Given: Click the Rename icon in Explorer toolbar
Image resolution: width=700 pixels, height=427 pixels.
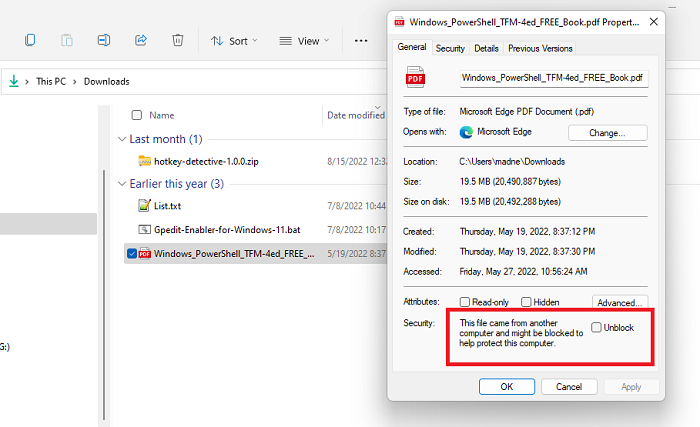Looking at the screenshot, I should coord(104,40).
